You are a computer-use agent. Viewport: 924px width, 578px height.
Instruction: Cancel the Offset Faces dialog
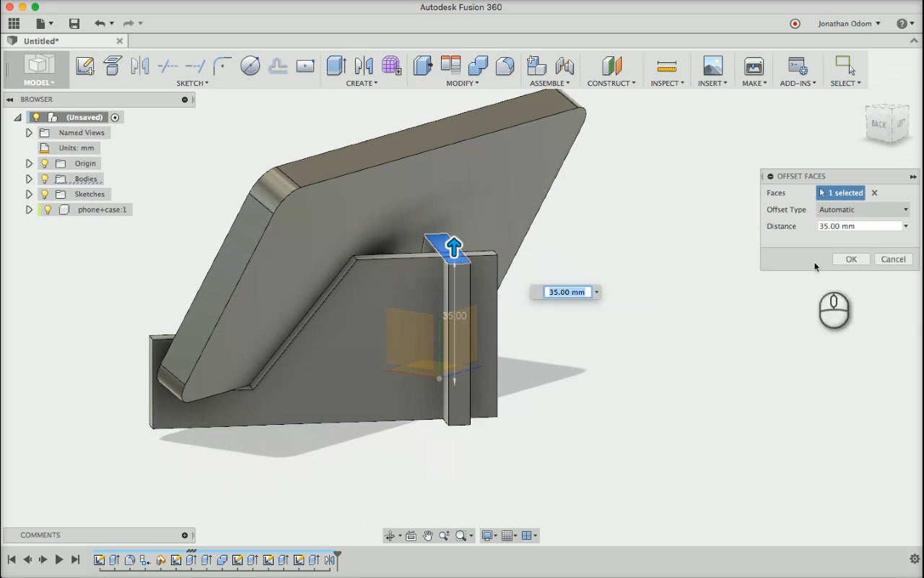point(893,259)
